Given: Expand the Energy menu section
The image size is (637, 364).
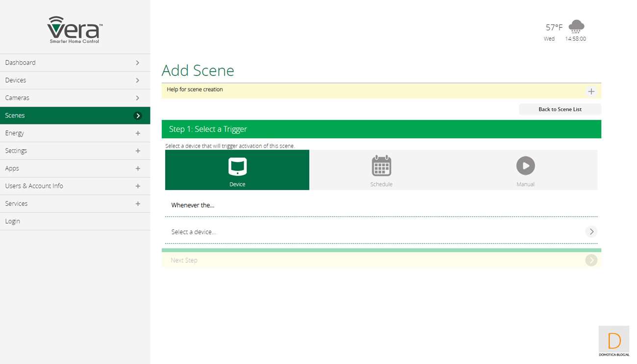Looking at the screenshot, I should 138,133.
